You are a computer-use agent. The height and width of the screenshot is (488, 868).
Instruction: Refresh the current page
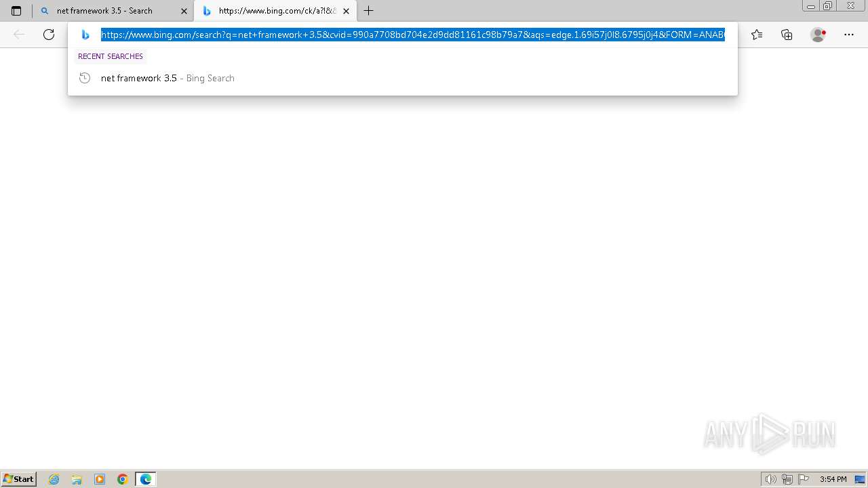click(49, 35)
